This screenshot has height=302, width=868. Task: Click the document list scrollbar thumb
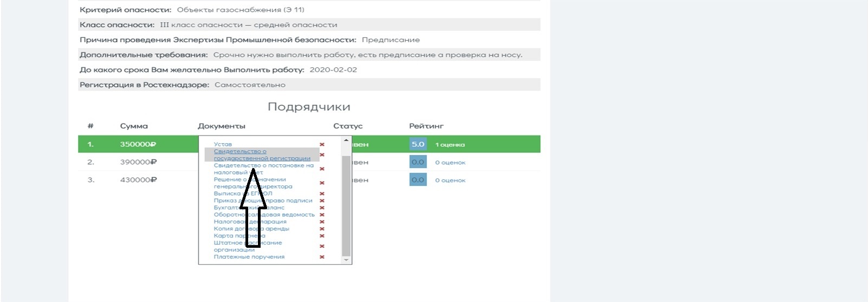pos(346,206)
